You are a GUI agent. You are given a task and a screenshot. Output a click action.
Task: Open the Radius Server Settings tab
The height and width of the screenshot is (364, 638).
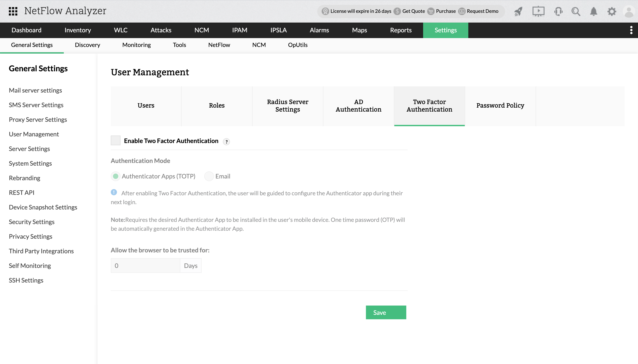(x=288, y=105)
